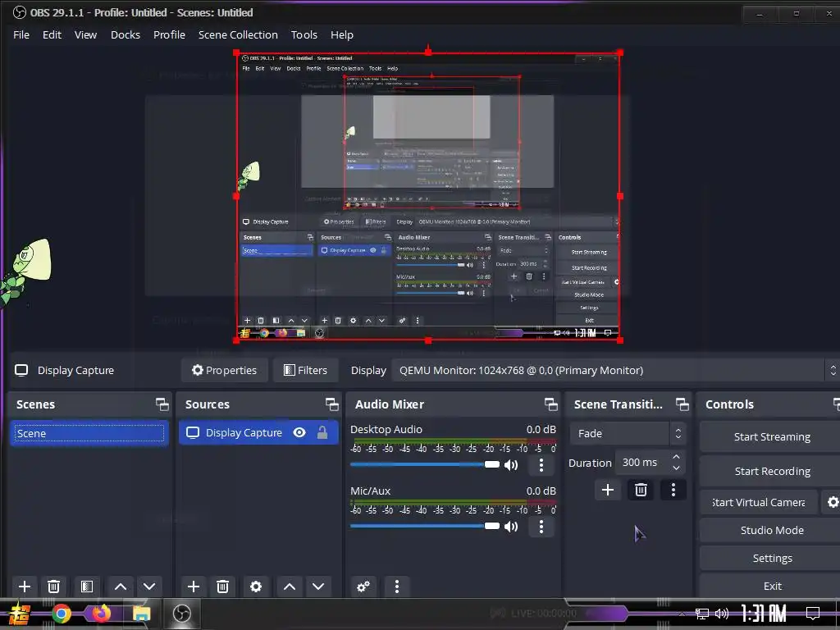Launch Firefox from the taskbar
This screenshot has width=840, height=630.
101,614
